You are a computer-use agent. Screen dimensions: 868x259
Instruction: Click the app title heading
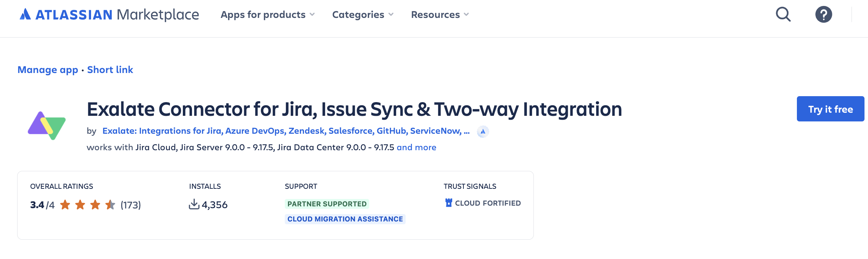[x=354, y=109]
